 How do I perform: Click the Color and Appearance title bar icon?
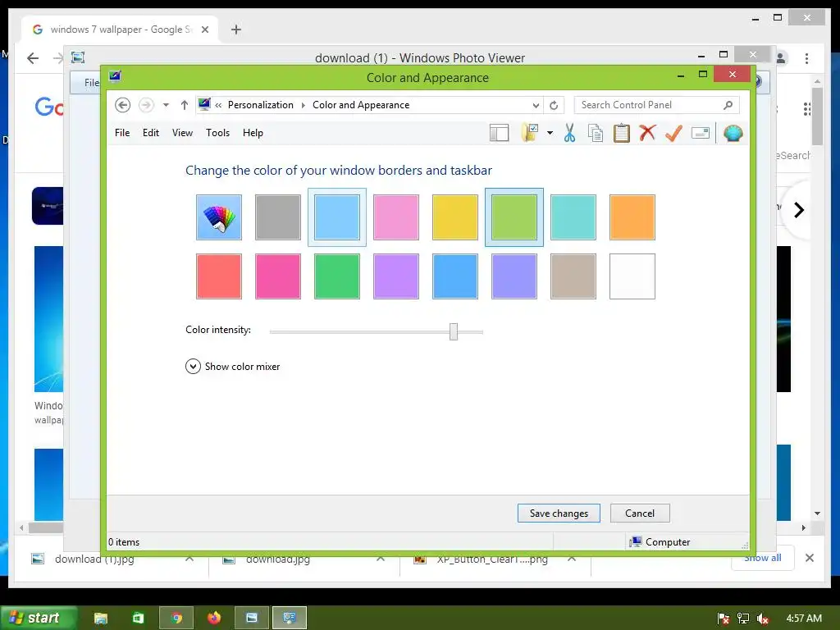pyautogui.click(x=115, y=76)
